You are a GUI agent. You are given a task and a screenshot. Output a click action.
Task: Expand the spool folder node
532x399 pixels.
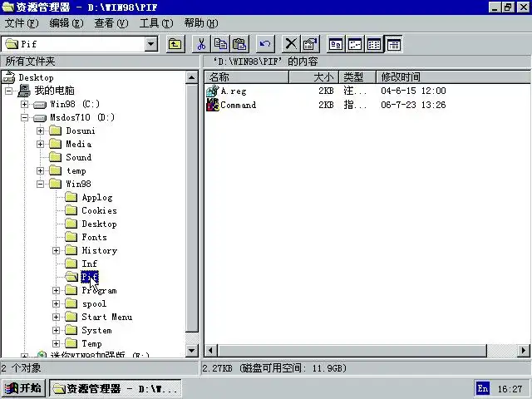57,303
